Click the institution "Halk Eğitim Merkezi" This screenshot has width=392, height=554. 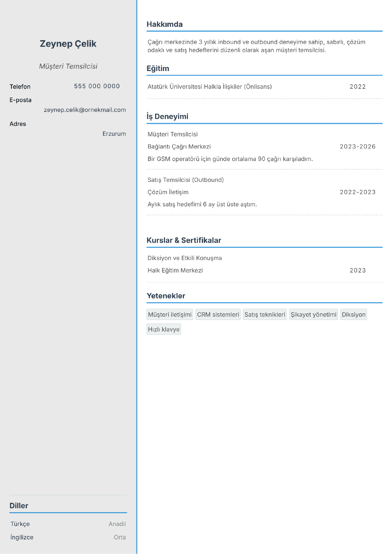(175, 271)
